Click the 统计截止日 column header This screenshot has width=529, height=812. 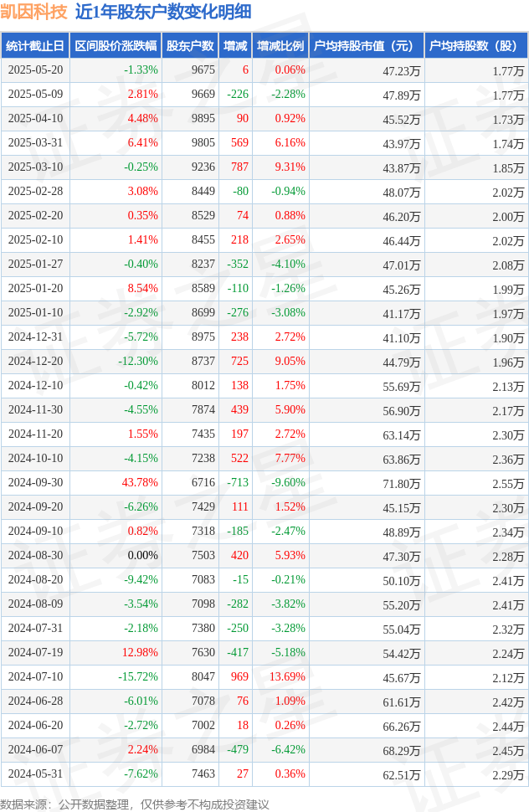coord(35,45)
